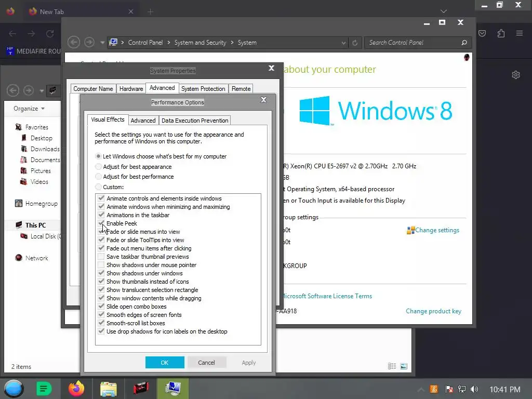
Task: Click the search magnifier in Control Panel
Action: click(x=464, y=43)
